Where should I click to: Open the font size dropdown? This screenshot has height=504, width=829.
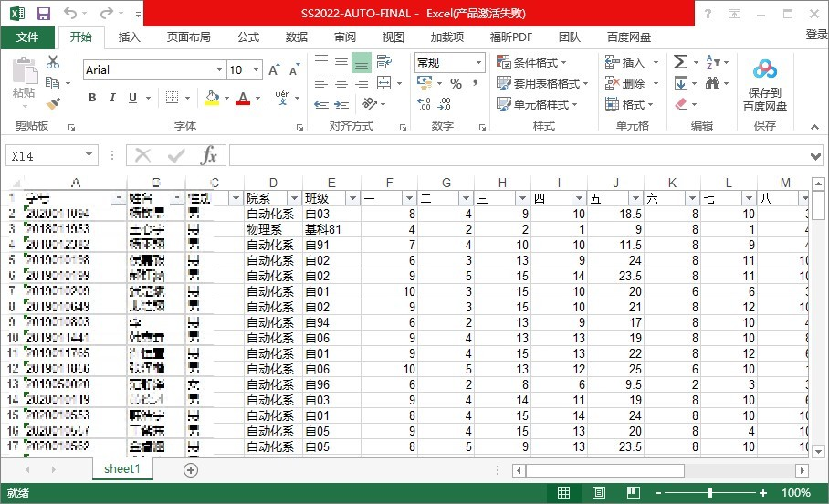click(256, 69)
